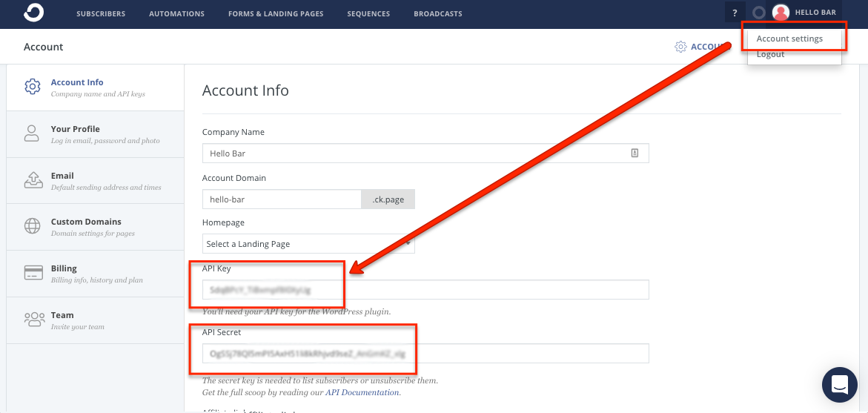
Task: Open the help question mark icon
Action: pyautogui.click(x=735, y=13)
